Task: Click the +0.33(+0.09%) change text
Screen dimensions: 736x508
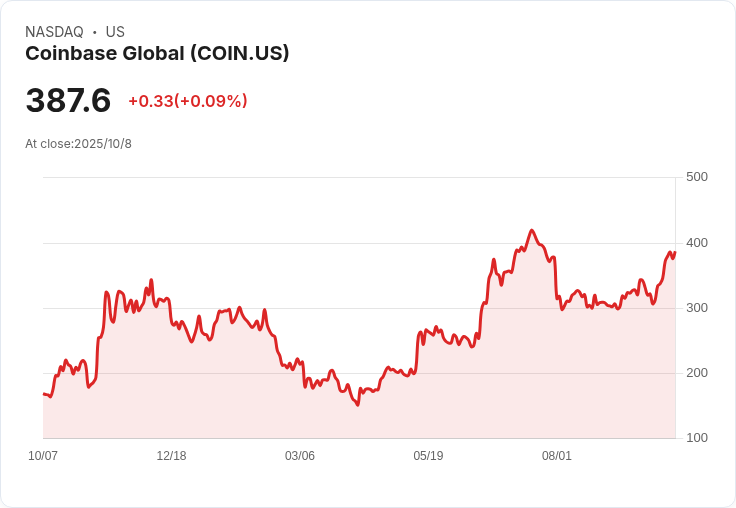Action: pyautogui.click(x=188, y=101)
